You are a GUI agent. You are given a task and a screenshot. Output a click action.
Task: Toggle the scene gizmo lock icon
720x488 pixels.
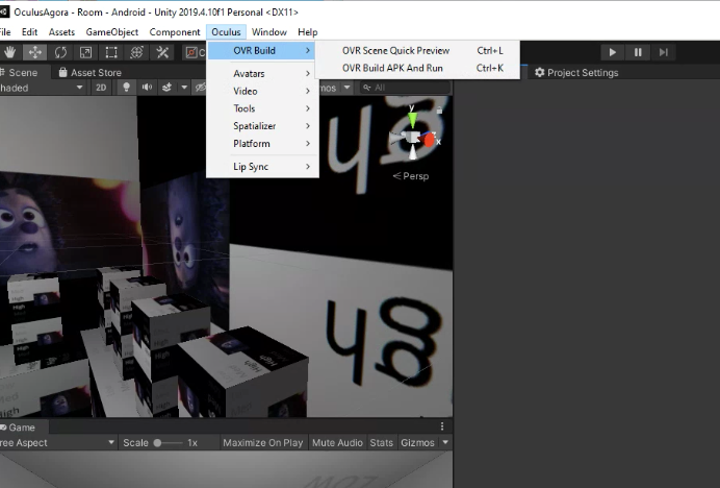[x=439, y=110]
